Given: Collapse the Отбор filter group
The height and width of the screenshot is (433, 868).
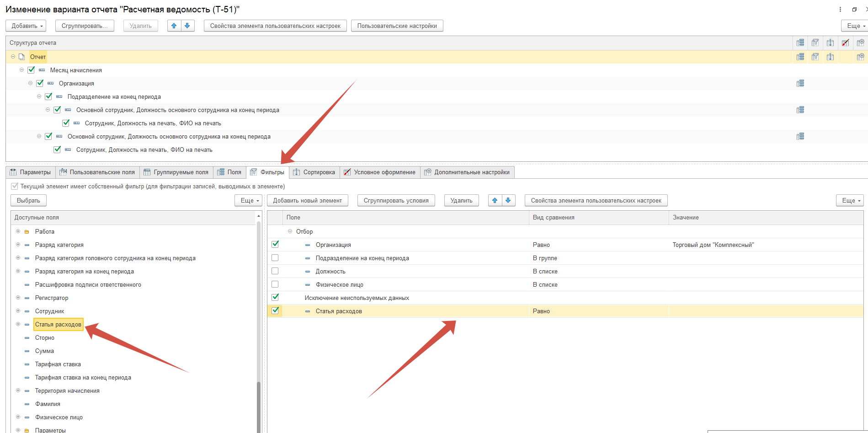Looking at the screenshot, I should pyautogui.click(x=290, y=232).
